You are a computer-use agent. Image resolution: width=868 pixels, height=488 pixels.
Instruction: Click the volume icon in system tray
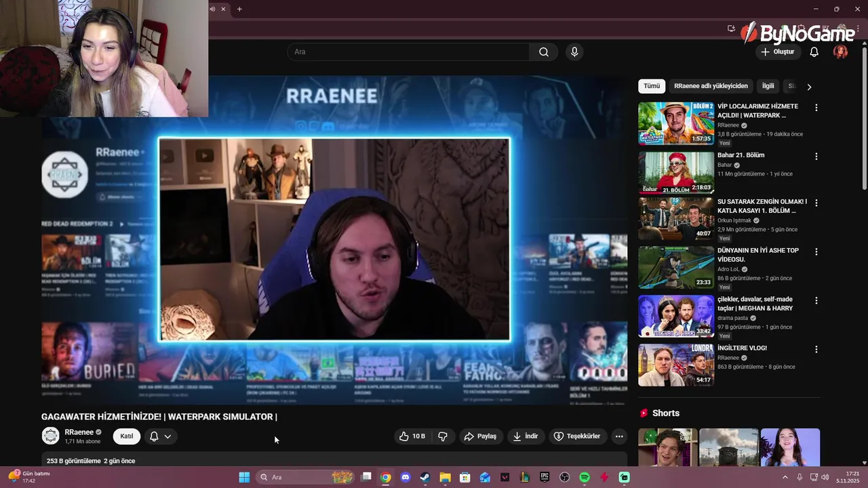pos(825,477)
